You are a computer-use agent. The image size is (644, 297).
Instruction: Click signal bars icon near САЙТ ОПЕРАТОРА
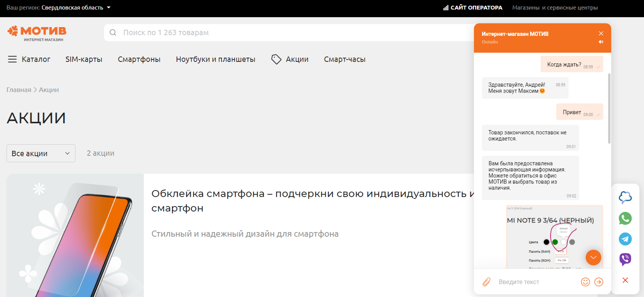click(x=446, y=8)
